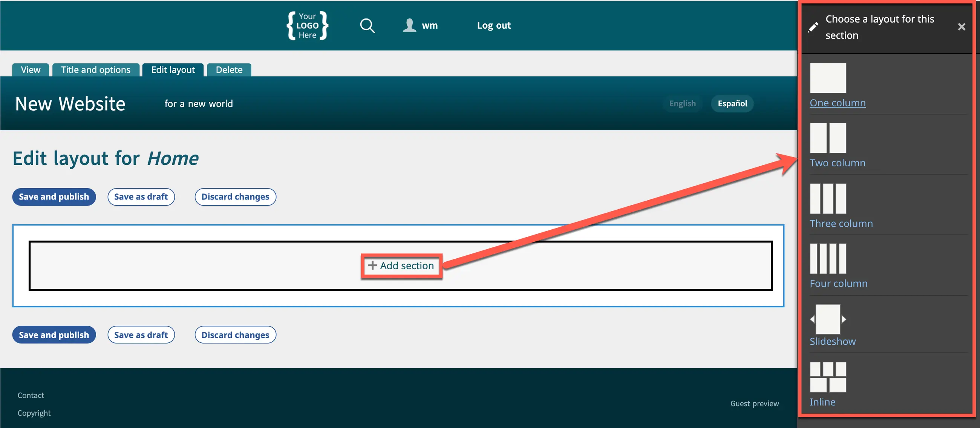
Task: Click the Log out link
Action: tap(493, 26)
